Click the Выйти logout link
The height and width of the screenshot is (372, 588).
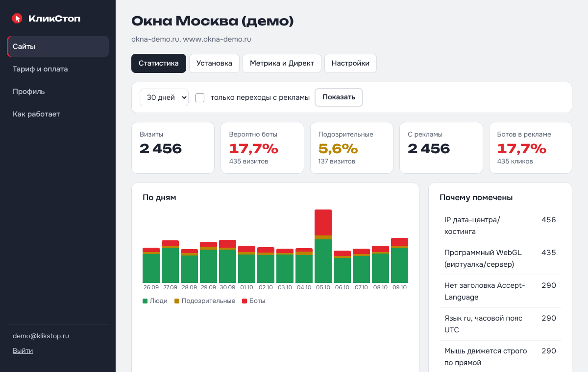[23, 350]
